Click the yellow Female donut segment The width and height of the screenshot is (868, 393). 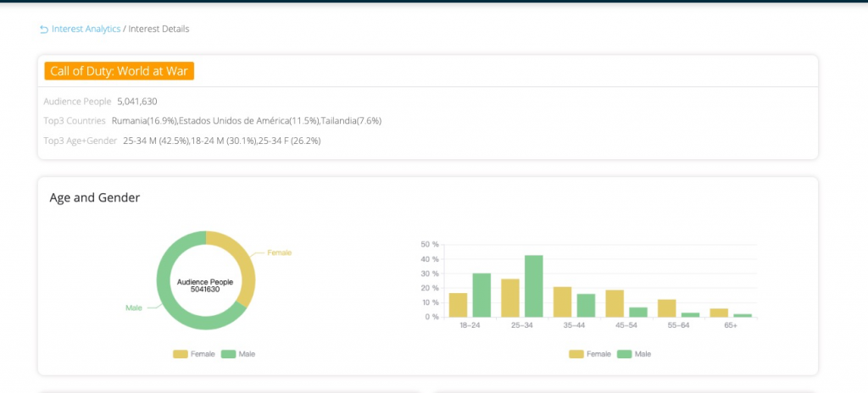click(247, 266)
